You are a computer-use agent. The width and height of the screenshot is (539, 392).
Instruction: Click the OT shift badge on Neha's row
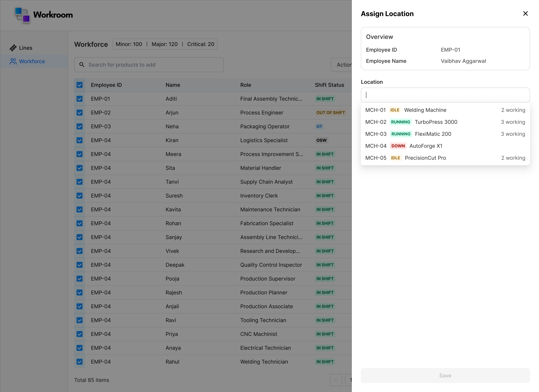click(319, 126)
